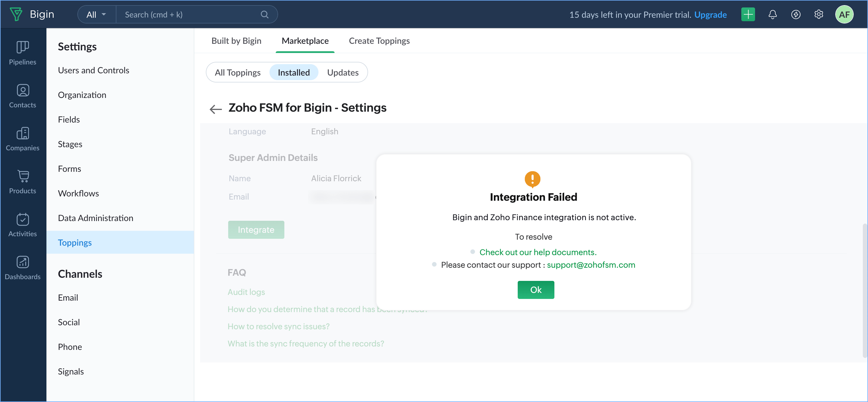Select the All Toppings filter
868x402 pixels.
click(238, 72)
